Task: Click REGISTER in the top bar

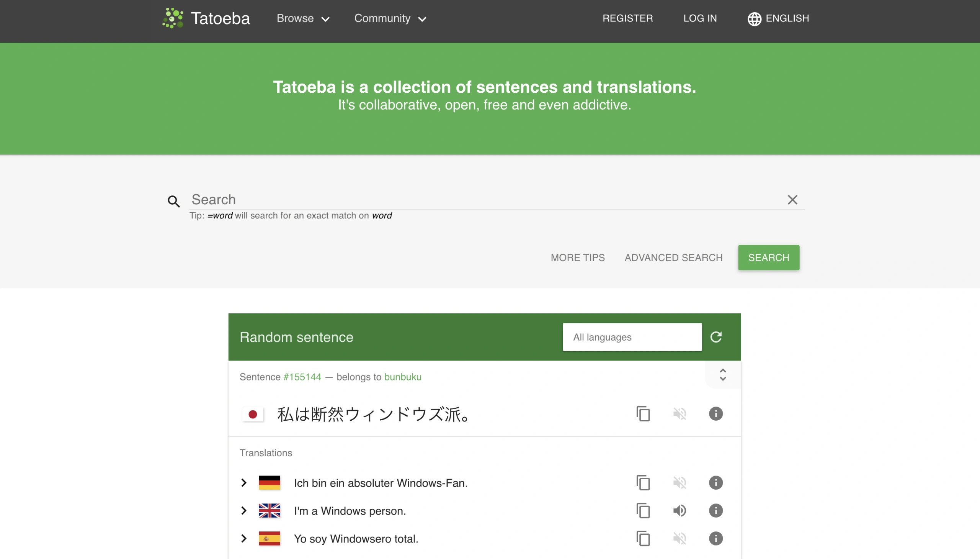Action: coord(627,18)
